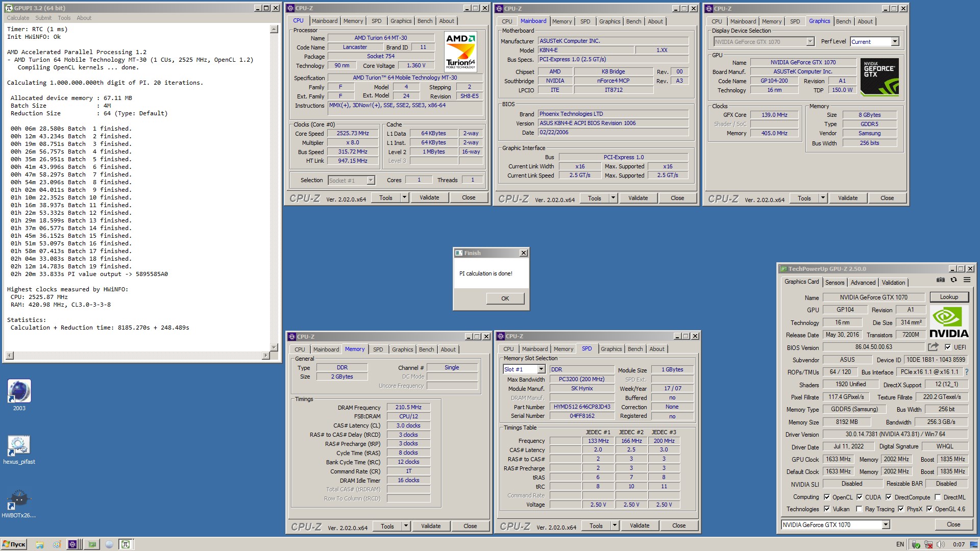Click the grey sphere icon in taskbar
Image resolution: width=980 pixels, height=551 pixels.
(x=109, y=544)
